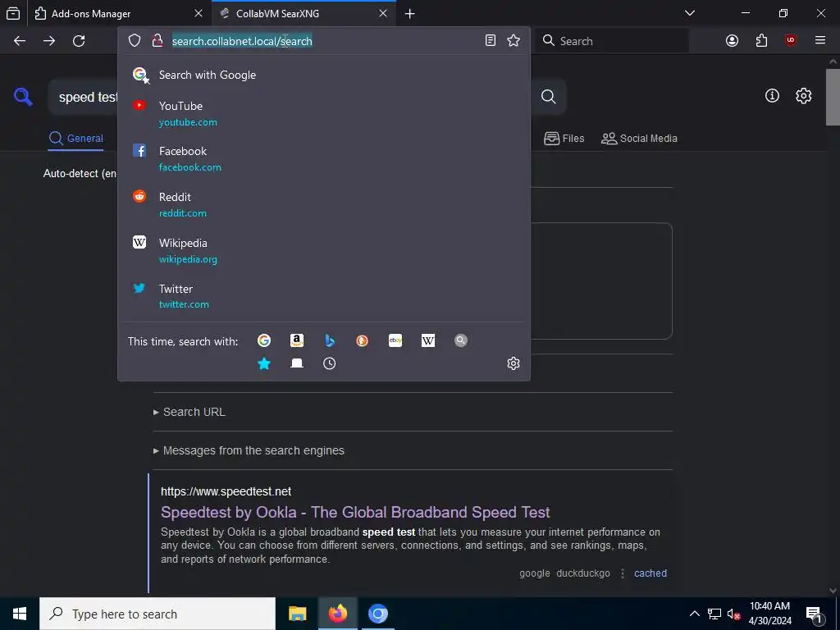
Task: Select the Social Media search category
Action: (639, 138)
